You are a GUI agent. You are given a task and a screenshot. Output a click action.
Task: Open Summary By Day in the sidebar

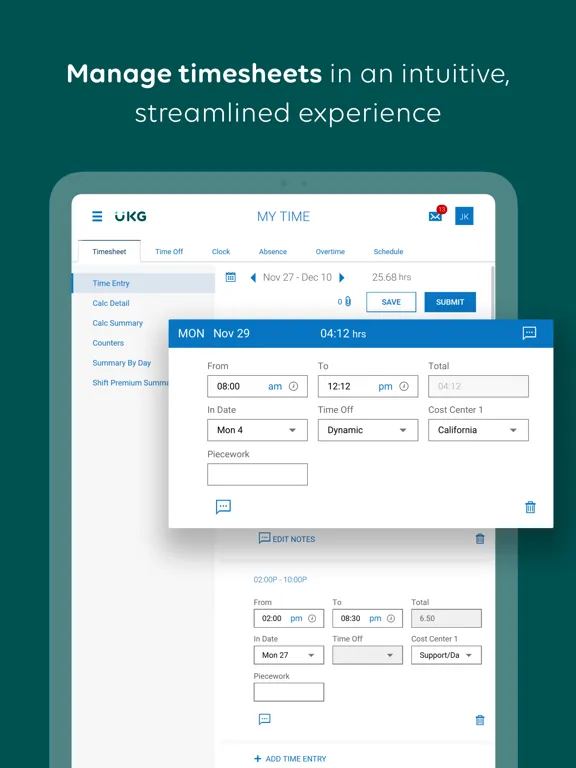pyautogui.click(x=121, y=363)
